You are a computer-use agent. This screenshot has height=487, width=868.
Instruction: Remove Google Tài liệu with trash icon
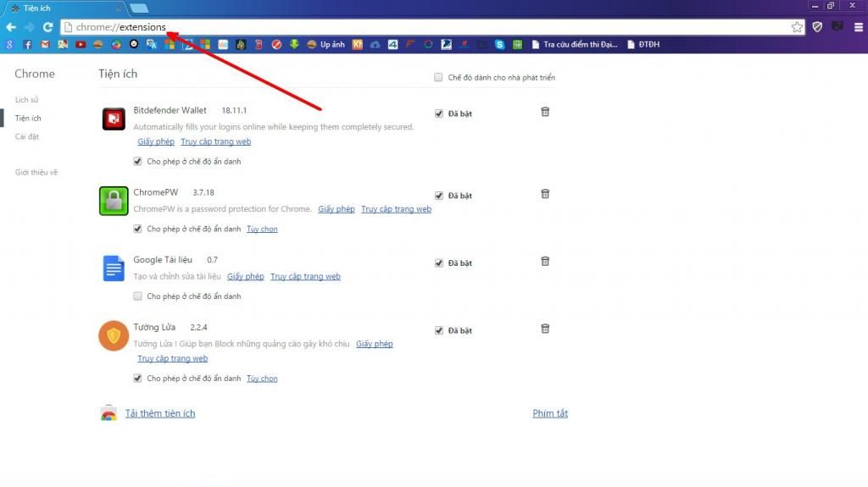coord(545,261)
